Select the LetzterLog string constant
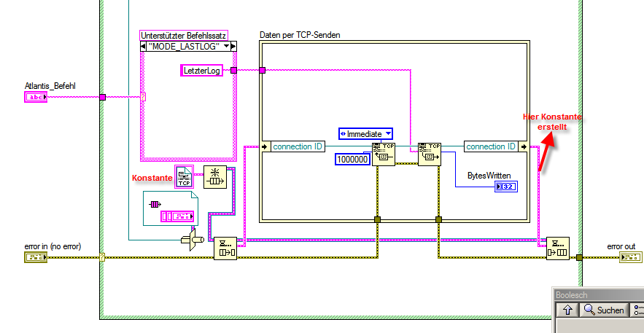The height and width of the screenshot is (333, 644). [x=202, y=71]
